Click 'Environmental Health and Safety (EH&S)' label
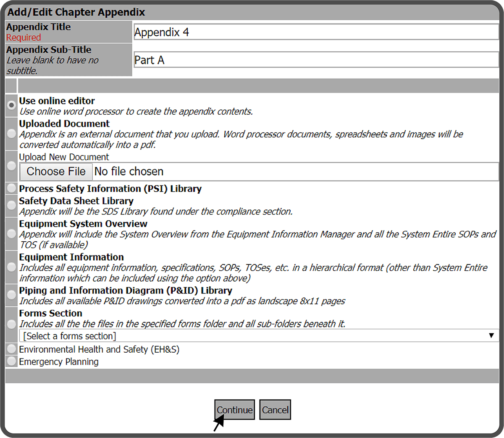504x438 pixels. [99, 349]
